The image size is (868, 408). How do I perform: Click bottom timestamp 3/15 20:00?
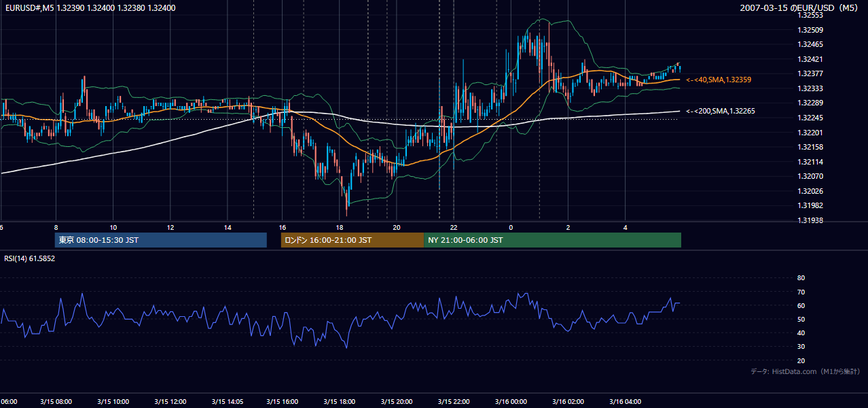[397, 401]
